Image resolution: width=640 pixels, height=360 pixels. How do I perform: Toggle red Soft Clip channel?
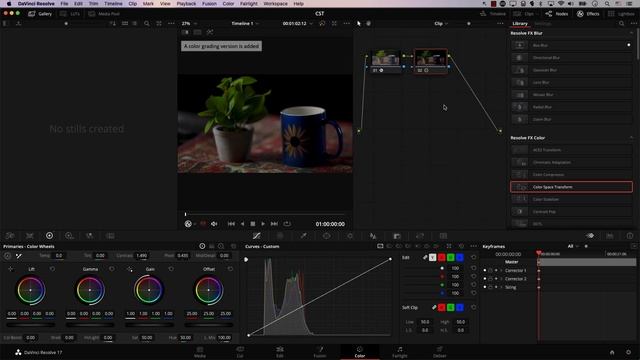tap(442, 307)
